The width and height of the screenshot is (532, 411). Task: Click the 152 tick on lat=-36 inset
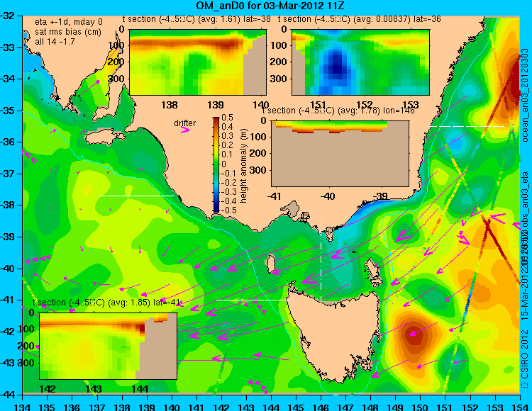(x=365, y=105)
